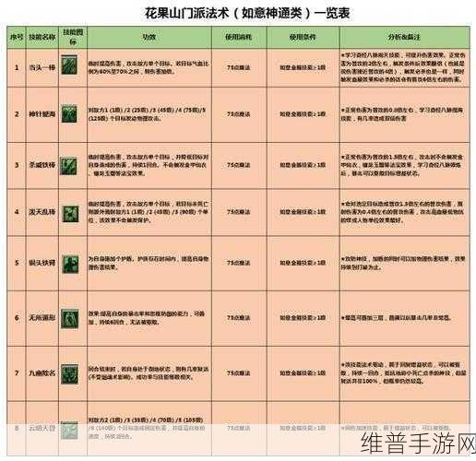The width and height of the screenshot is (476, 461).
Task: Click the analysis note for 神针撼海
Action: (x=402, y=114)
